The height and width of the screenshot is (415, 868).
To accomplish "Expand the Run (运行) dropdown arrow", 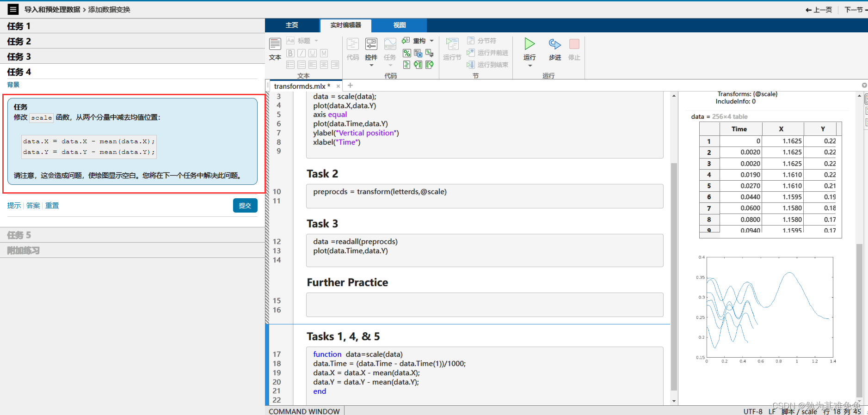I will click(530, 66).
